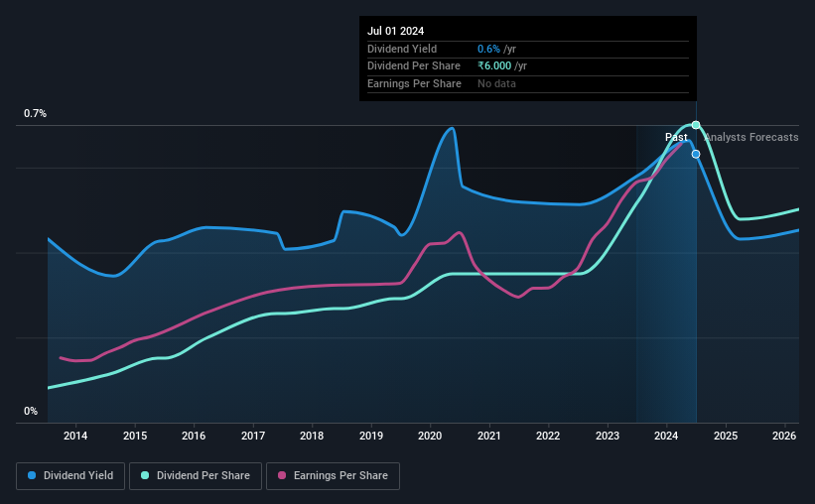Image resolution: width=815 pixels, height=504 pixels.
Task: Click the Analysts Forecasts label
Action: click(x=751, y=137)
